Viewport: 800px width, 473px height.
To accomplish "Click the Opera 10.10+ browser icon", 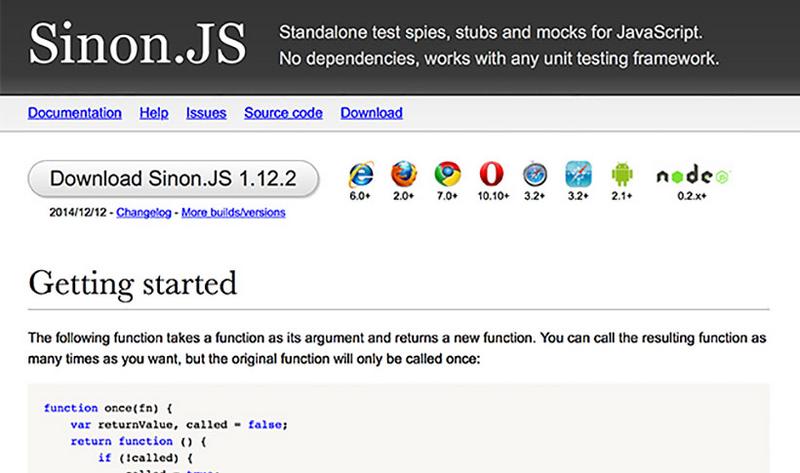I will pos(491,175).
